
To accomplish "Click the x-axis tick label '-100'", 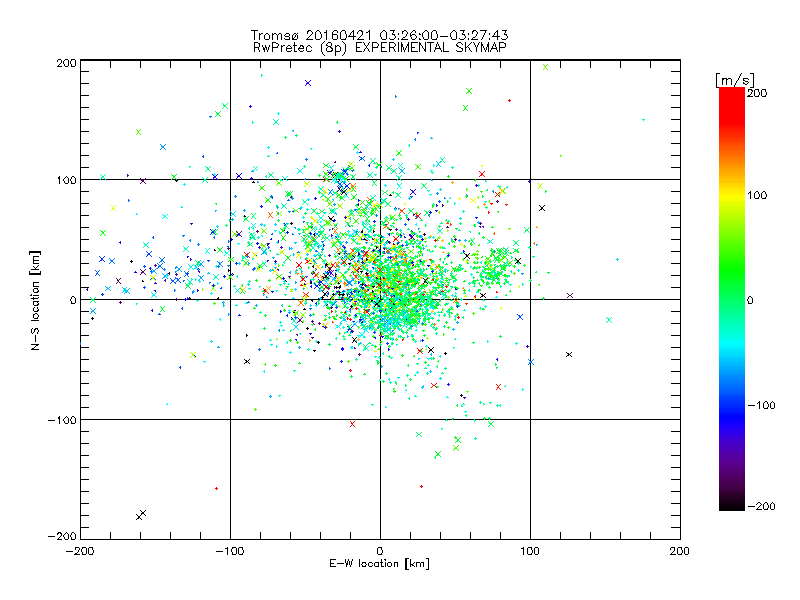I will point(230,551).
